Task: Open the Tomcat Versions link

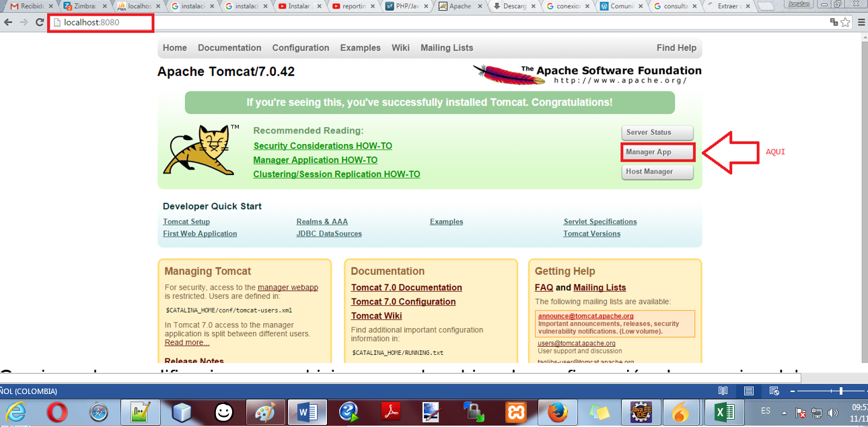Action: (592, 234)
